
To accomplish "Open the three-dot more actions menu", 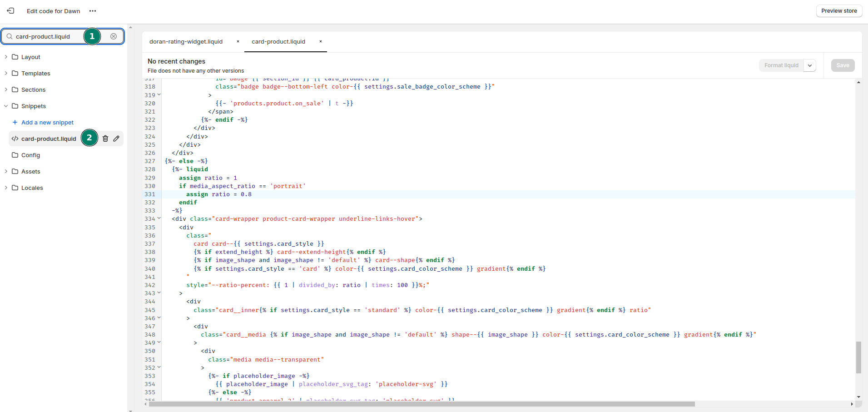I will coord(93,11).
